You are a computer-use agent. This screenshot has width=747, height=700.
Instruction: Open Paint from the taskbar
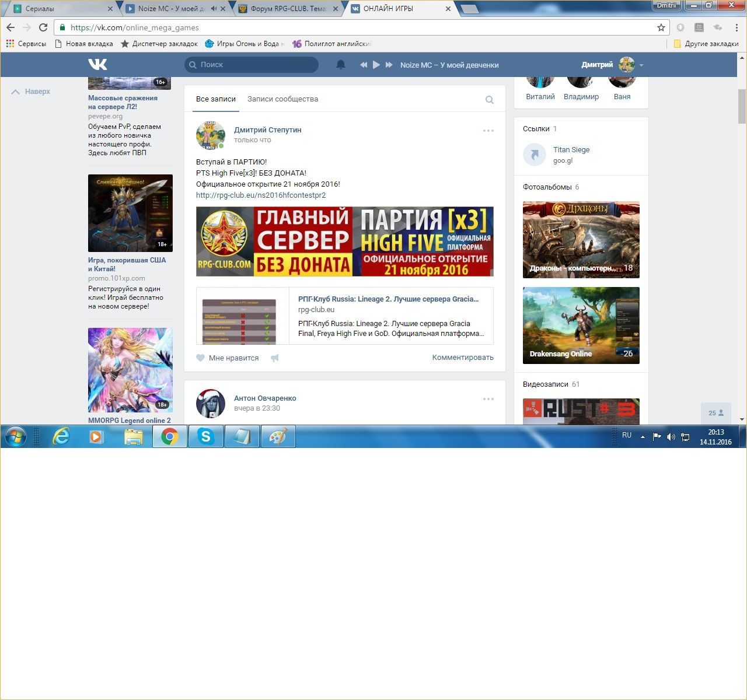click(278, 436)
